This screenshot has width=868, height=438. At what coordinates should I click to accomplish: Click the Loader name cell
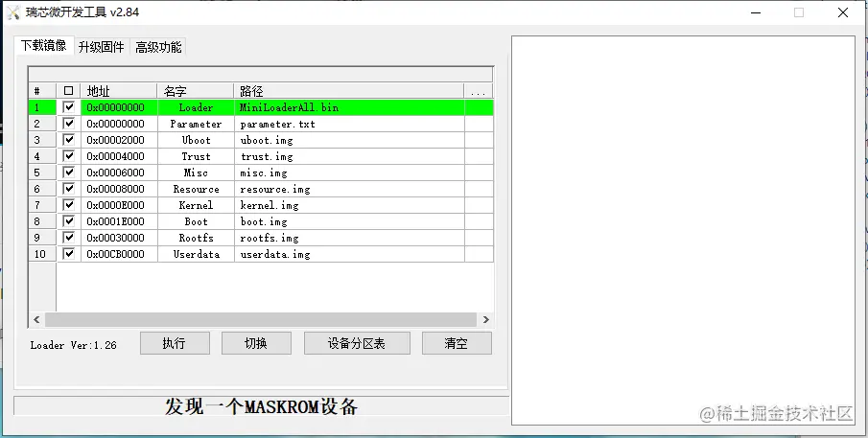pos(196,107)
